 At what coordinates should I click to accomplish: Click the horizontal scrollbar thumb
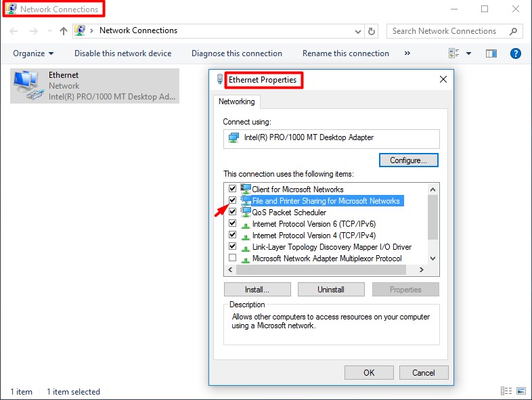click(x=321, y=270)
